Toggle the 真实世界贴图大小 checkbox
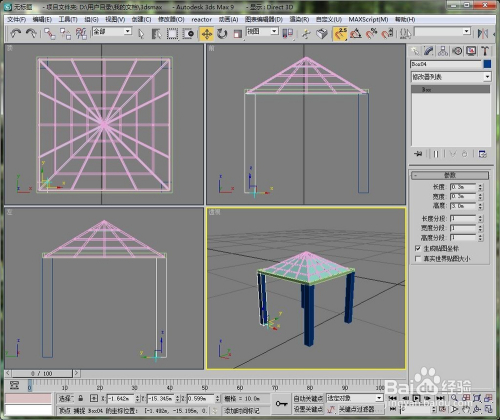 418,259
